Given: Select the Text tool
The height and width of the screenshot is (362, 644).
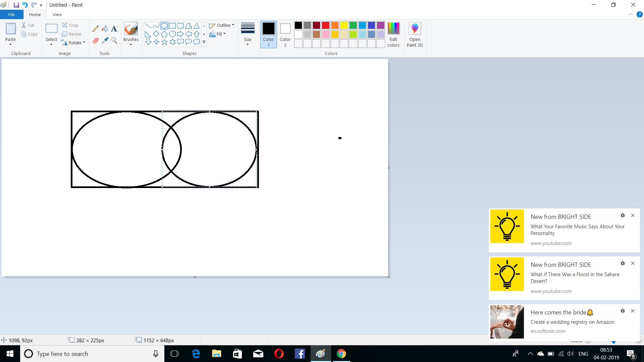Looking at the screenshot, I should pos(114,29).
